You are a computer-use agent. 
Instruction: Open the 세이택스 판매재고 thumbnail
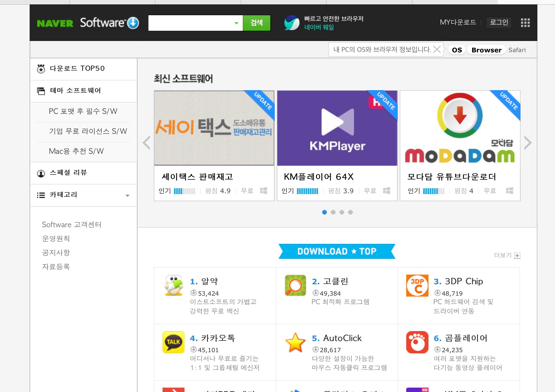tap(214, 128)
